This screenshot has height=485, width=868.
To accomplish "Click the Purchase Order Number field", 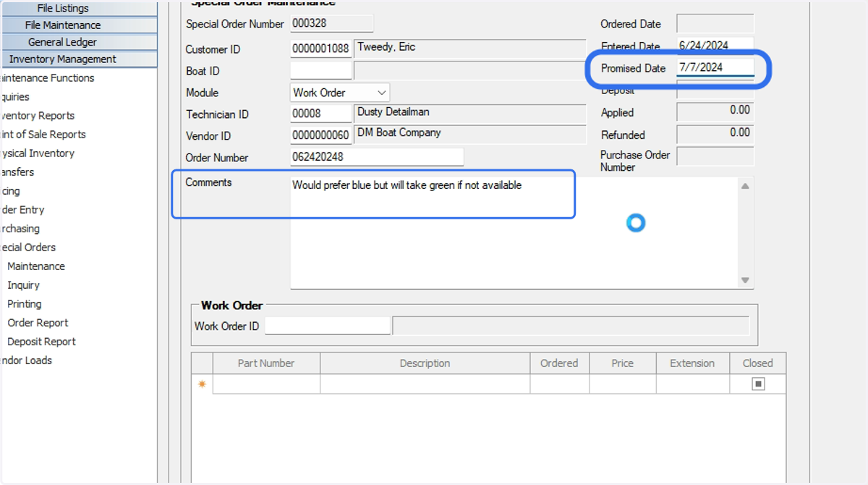I will [715, 156].
